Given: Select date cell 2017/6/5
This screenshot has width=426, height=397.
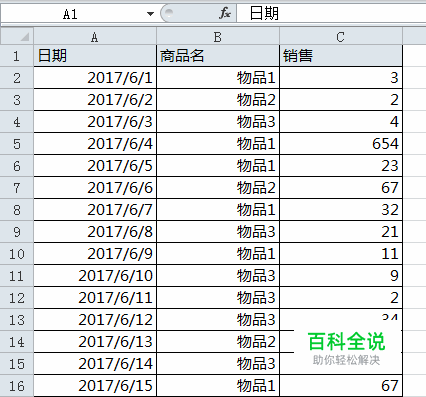Looking at the screenshot, I should click(x=95, y=166).
